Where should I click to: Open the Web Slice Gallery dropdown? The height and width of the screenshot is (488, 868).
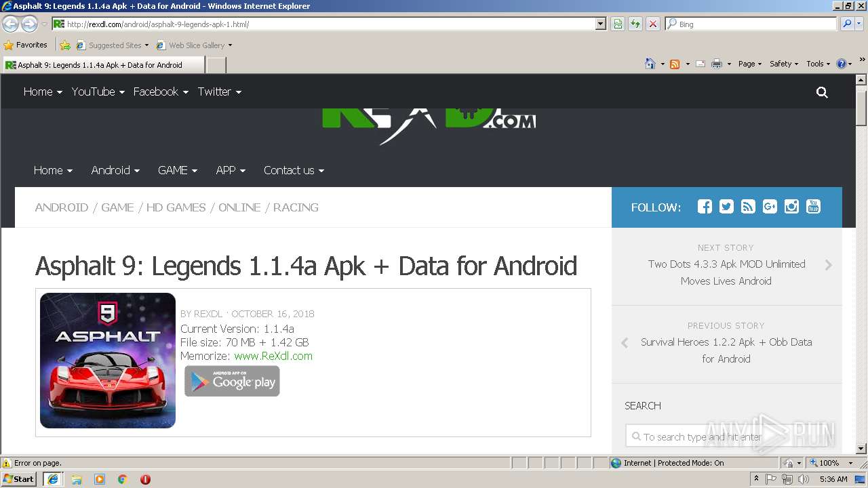[x=194, y=45]
